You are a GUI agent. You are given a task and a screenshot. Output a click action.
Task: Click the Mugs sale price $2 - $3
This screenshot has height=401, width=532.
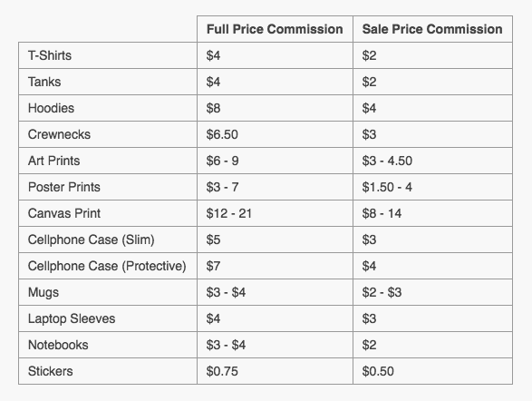[382, 292]
